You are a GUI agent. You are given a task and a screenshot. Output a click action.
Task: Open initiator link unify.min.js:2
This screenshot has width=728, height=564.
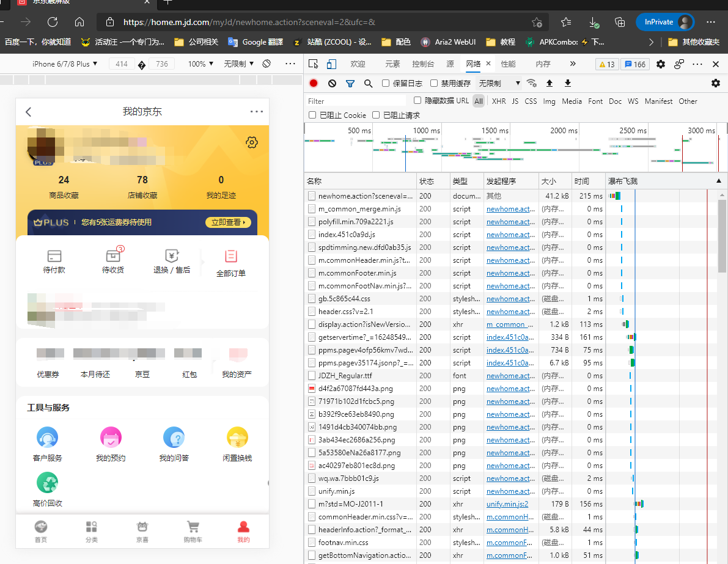507,504
